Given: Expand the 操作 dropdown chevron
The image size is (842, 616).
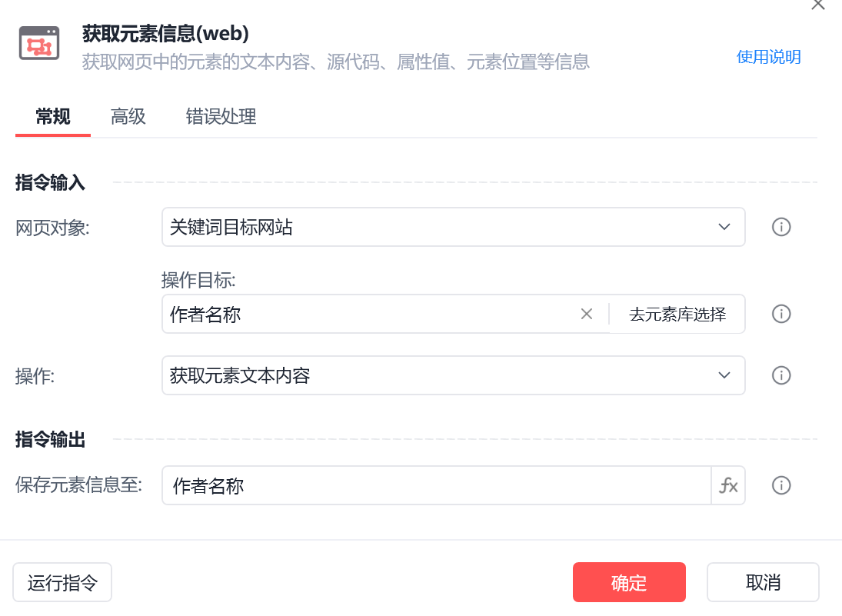Looking at the screenshot, I should click(724, 375).
